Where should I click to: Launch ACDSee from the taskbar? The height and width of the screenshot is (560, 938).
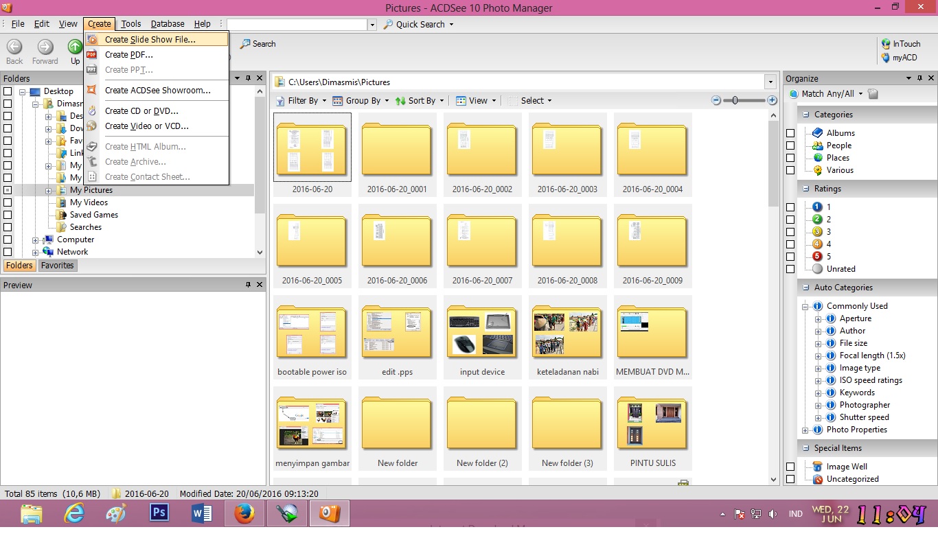tap(329, 513)
